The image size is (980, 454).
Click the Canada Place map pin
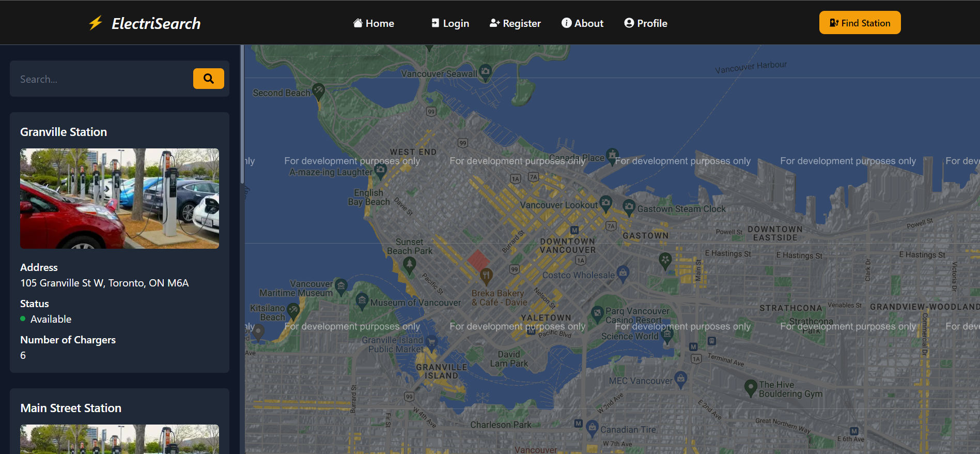tap(612, 155)
